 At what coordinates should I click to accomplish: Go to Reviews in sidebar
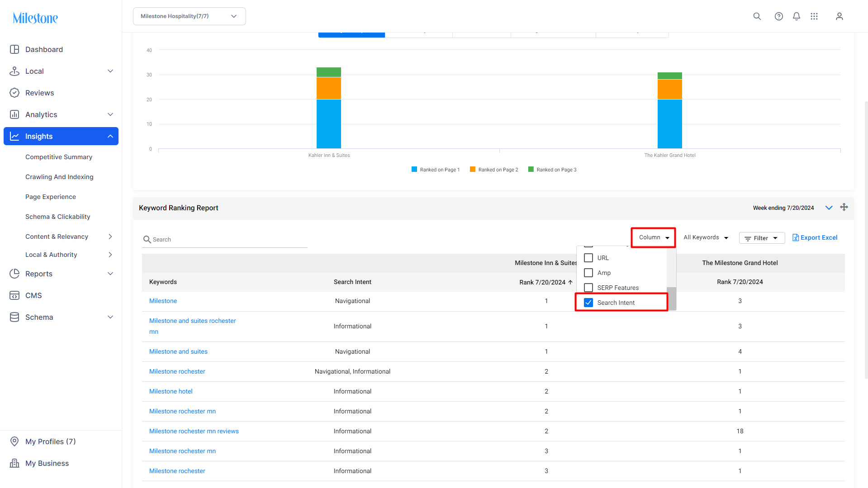click(39, 93)
